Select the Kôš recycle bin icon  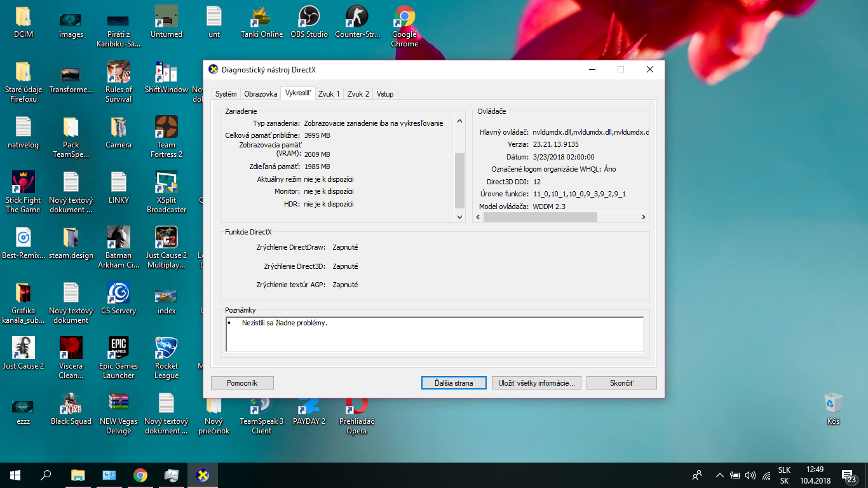[x=833, y=410]
